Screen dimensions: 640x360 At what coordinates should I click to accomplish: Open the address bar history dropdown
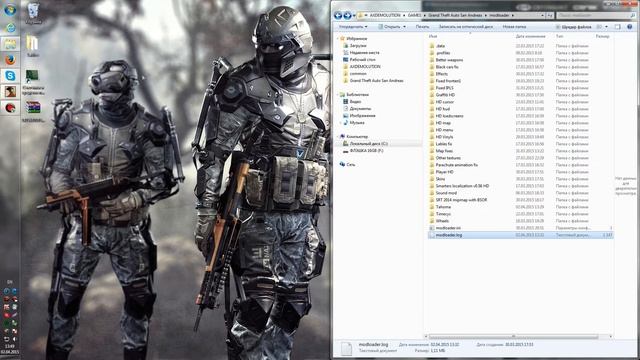(542, 16)
